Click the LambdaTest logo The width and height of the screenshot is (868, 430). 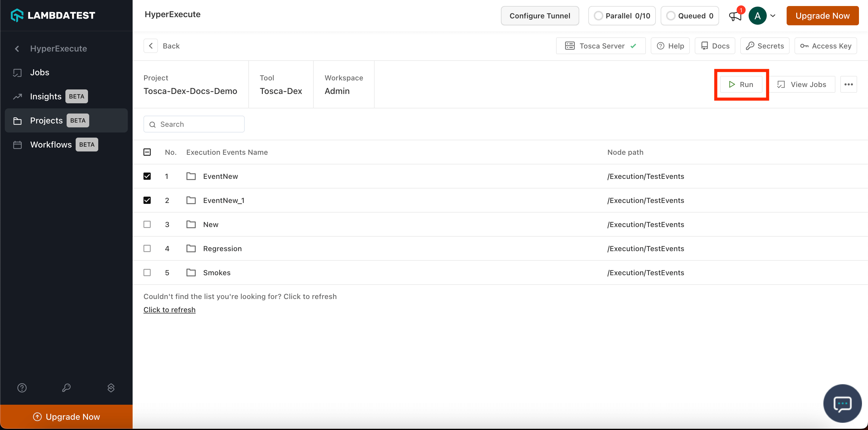point(53,15)
